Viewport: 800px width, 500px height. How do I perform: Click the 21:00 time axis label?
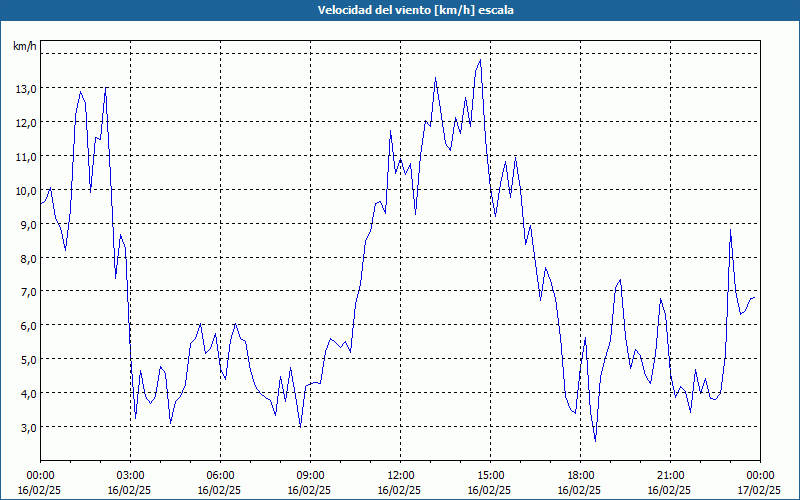coord(670,476)
